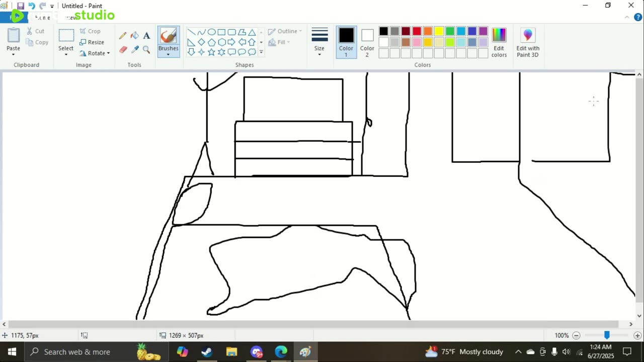The width and height of the screenshot is (644, 362).
Task: Choose the Pentagon shape
Action: point(211,42)
